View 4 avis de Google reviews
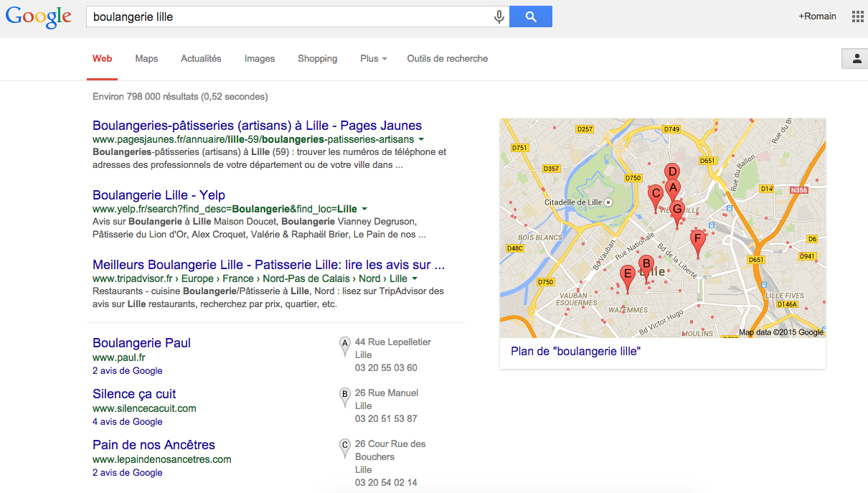Image resolution: width=868 pixels, height=493 pixels. pyautogui.click(x=128, y=422)
